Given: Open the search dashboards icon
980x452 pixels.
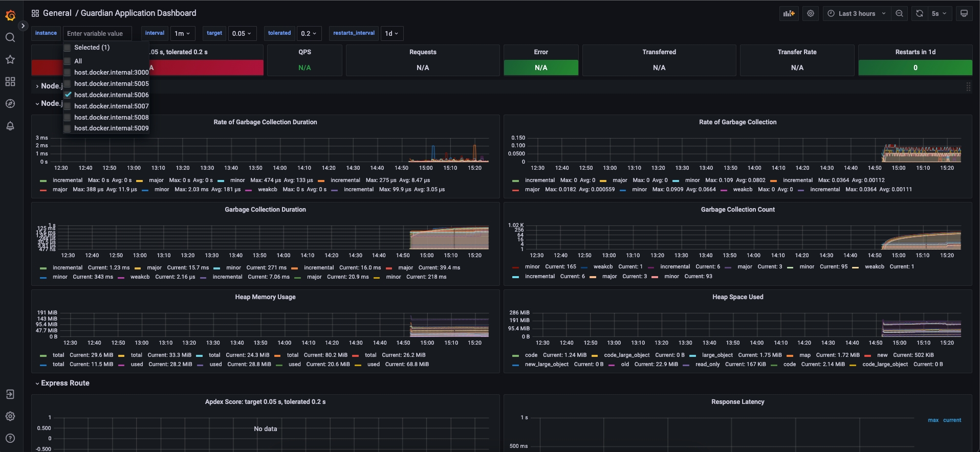Looking at the screenshot, I should 10,37.
